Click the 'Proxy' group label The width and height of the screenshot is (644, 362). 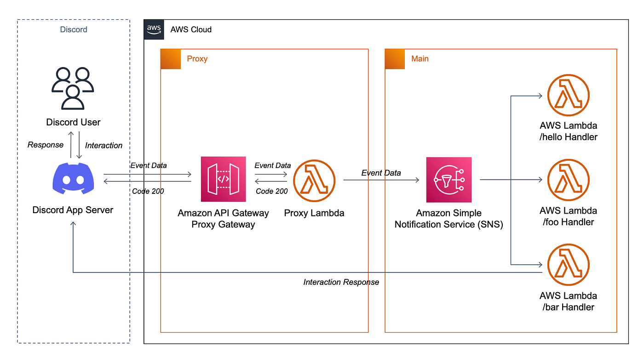[197, 59]
